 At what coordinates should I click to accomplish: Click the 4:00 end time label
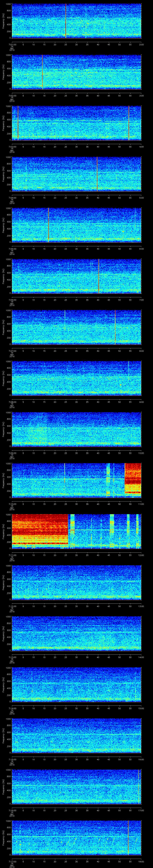(141, 146)
